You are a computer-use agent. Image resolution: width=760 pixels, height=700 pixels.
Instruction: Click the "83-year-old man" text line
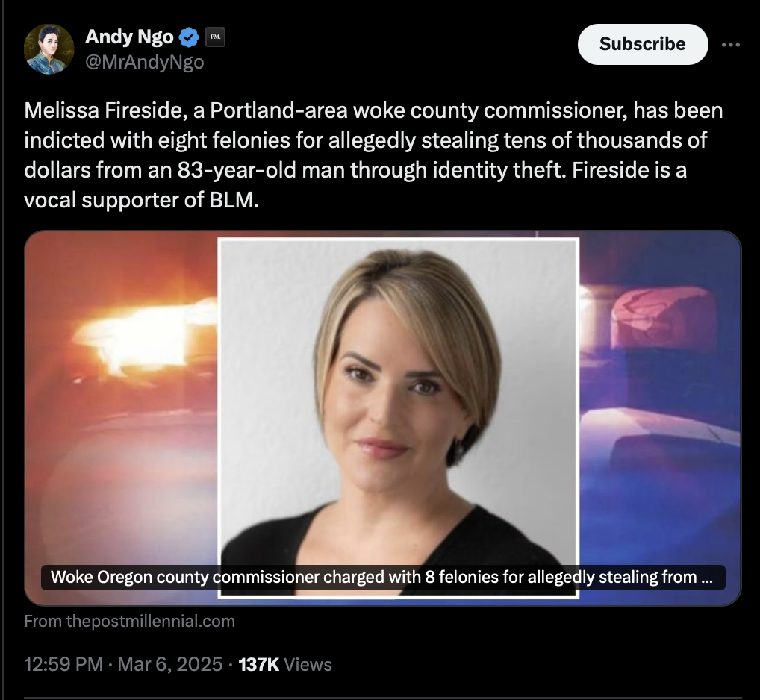click(x=355, y=170)
